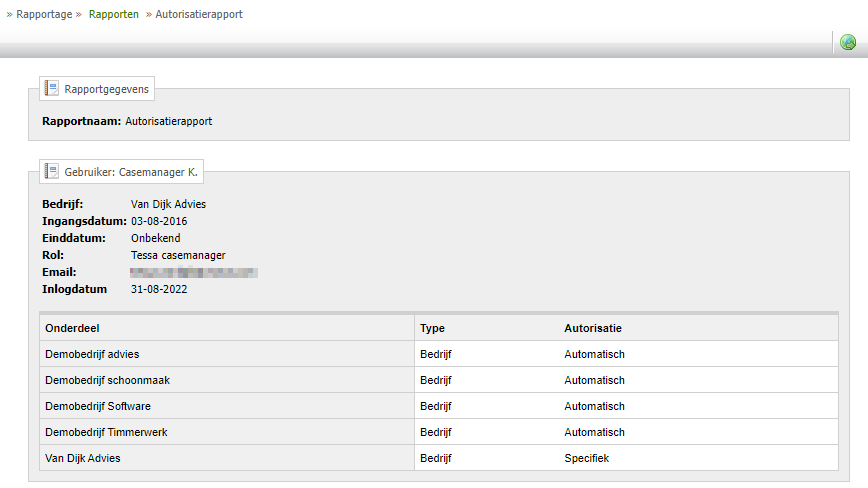868x488 pixels.
Task: Click the Tessa casemanager role value
Action: pos(178,255)
